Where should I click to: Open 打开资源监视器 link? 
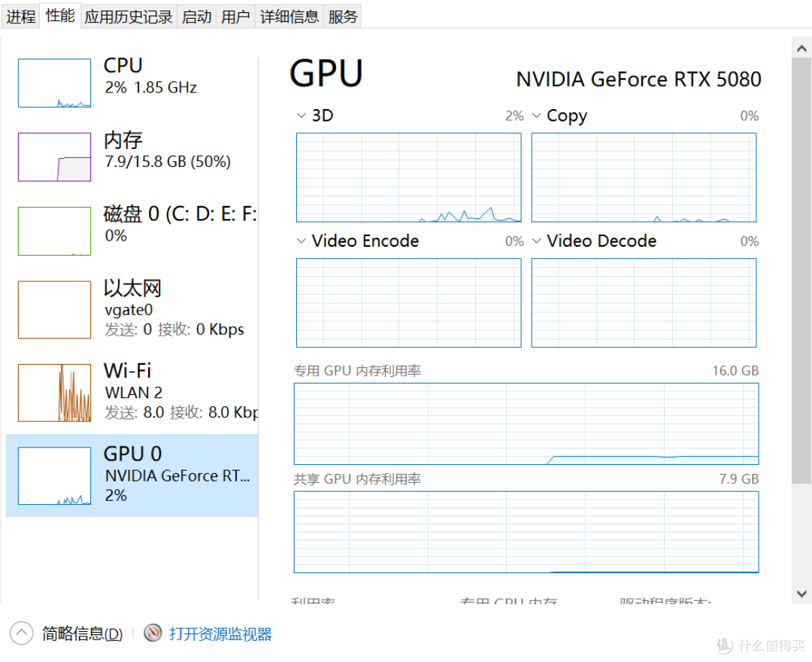click(x=220, y=633)
